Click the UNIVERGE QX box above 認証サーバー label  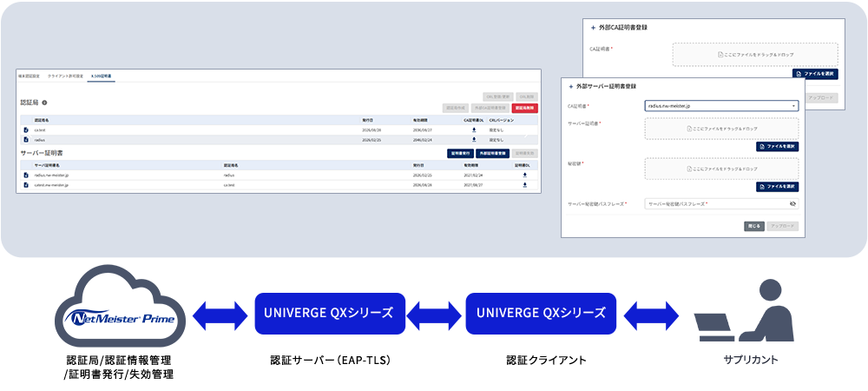coord(330,314)
